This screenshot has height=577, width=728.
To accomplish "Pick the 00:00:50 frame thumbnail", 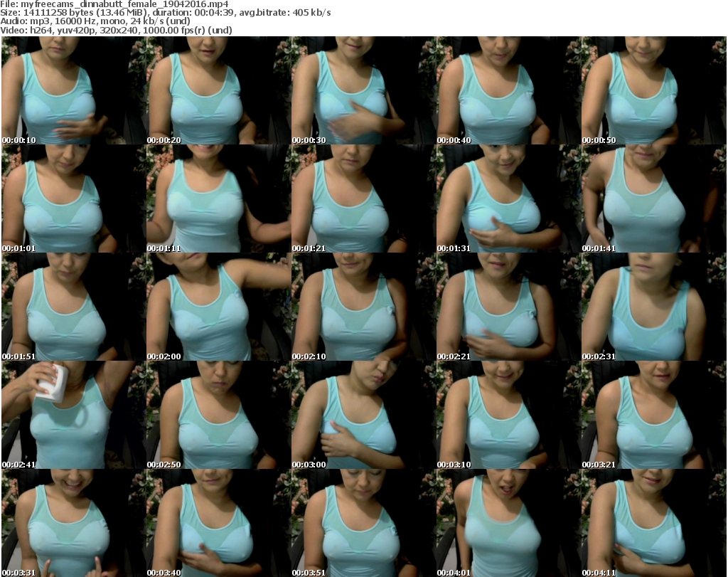I will (x=654, y=90).
